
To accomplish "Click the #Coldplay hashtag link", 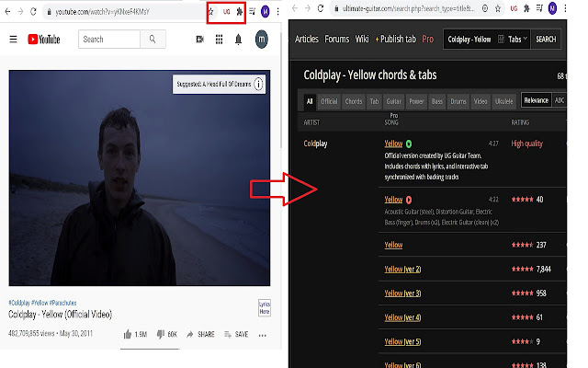I will pos(19,303).
